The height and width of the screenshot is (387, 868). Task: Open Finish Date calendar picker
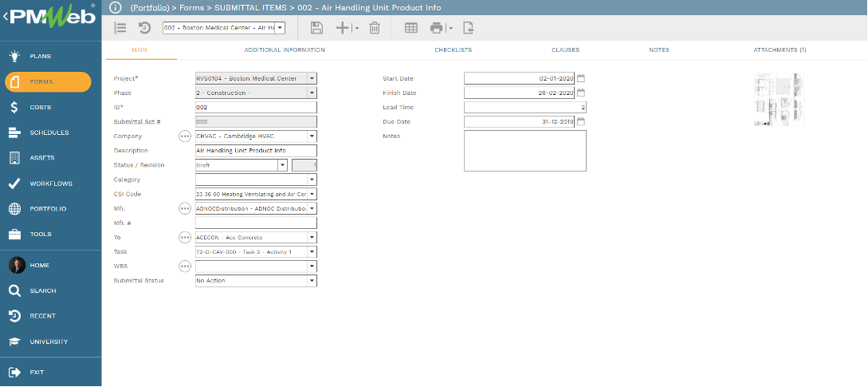point(581,93)
